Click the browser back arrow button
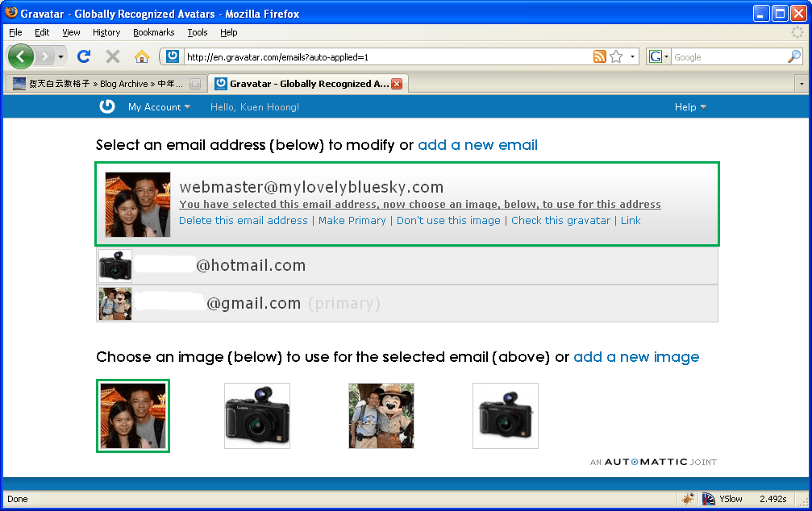The height and width of the screenshot is (511, 812). click(x=21, y=56)
